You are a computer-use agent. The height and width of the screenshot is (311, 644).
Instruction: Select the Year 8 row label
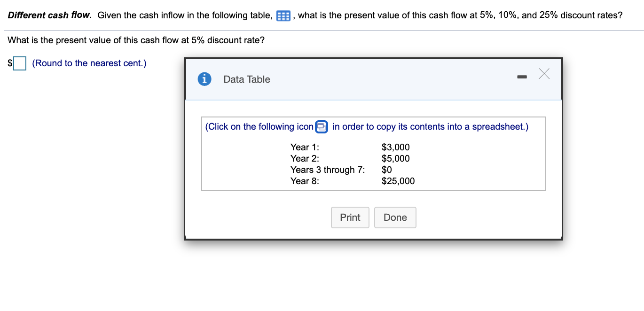305,181
